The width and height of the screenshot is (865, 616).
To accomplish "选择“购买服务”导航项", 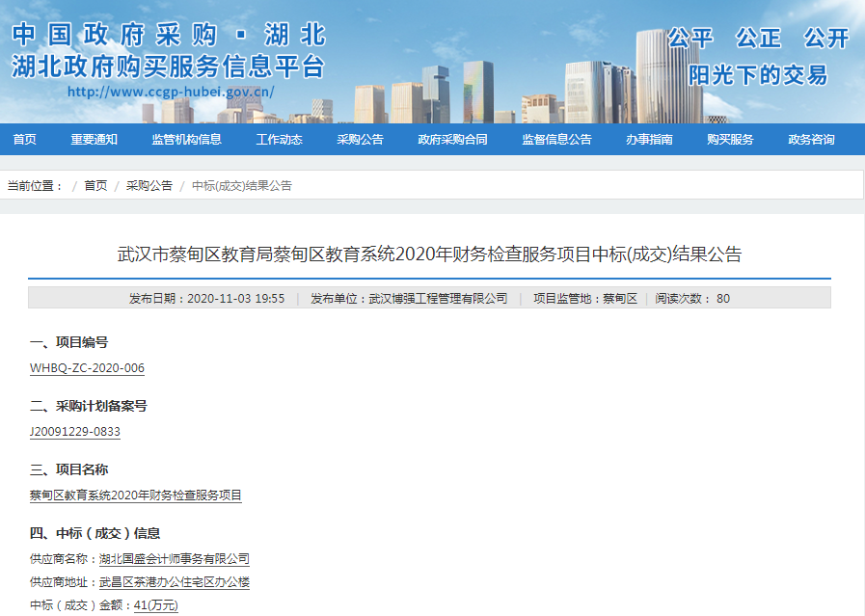I will (x=729, y=139).
